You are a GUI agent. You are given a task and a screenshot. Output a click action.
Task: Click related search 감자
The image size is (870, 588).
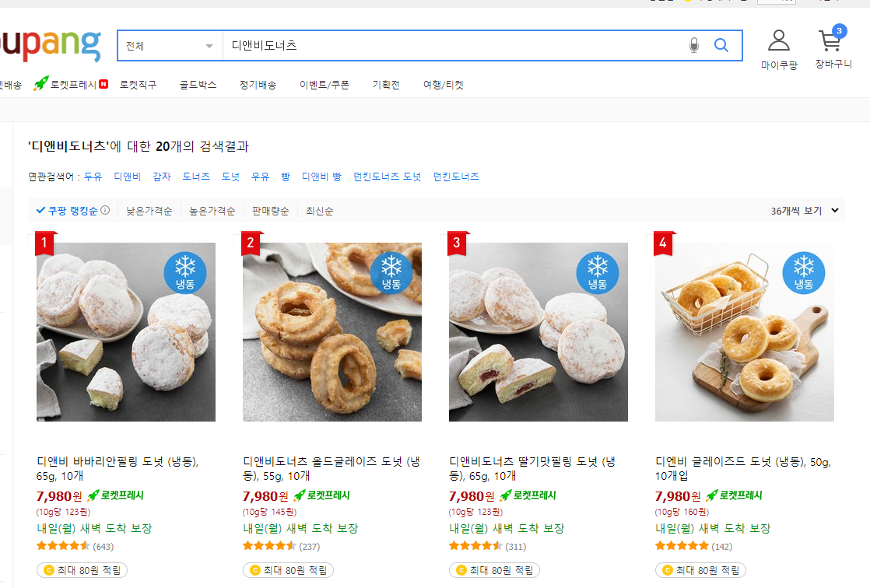click(162, 177)
